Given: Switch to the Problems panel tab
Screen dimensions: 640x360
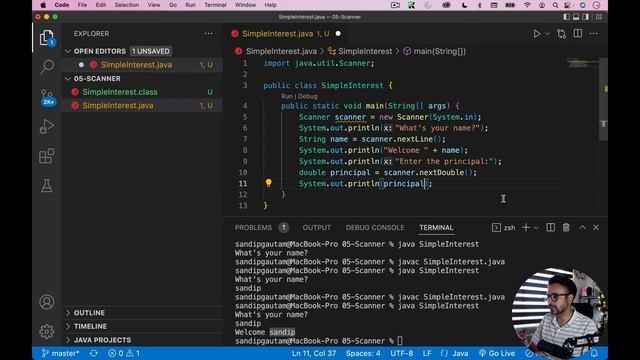Looking at the screenshot, I should pyautogui.click(x=253, y=227).
